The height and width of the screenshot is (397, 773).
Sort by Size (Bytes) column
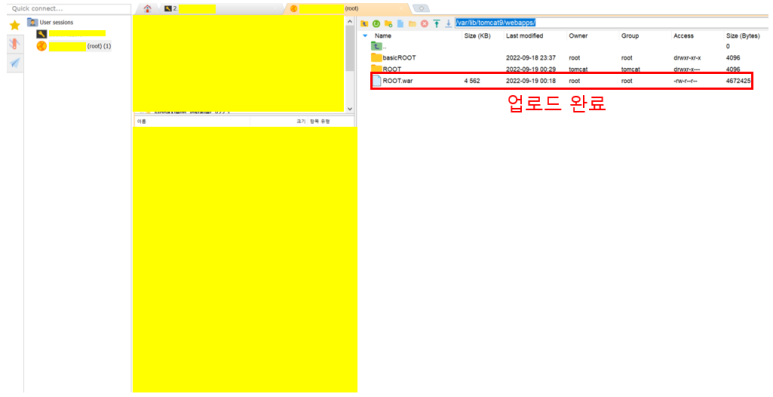click(x=743, y=36)
